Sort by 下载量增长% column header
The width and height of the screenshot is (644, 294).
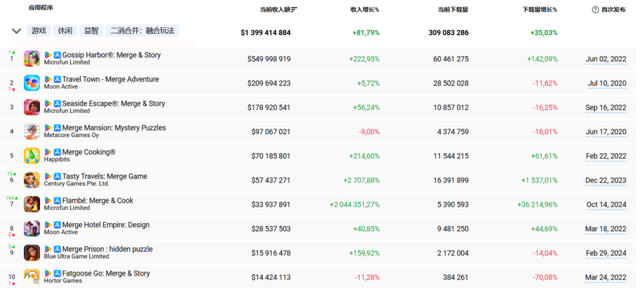(x=540, y=10)
